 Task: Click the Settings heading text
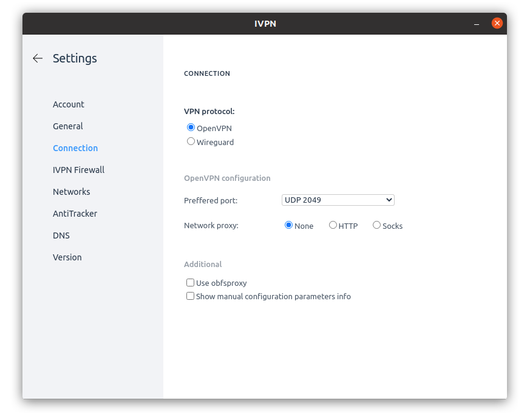click(x=75, y=58)
